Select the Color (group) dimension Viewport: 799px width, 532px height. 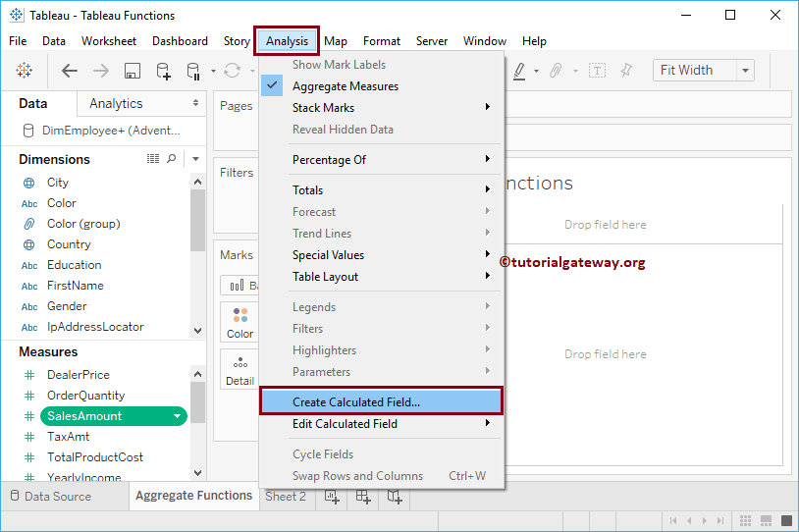coord(83,224)
